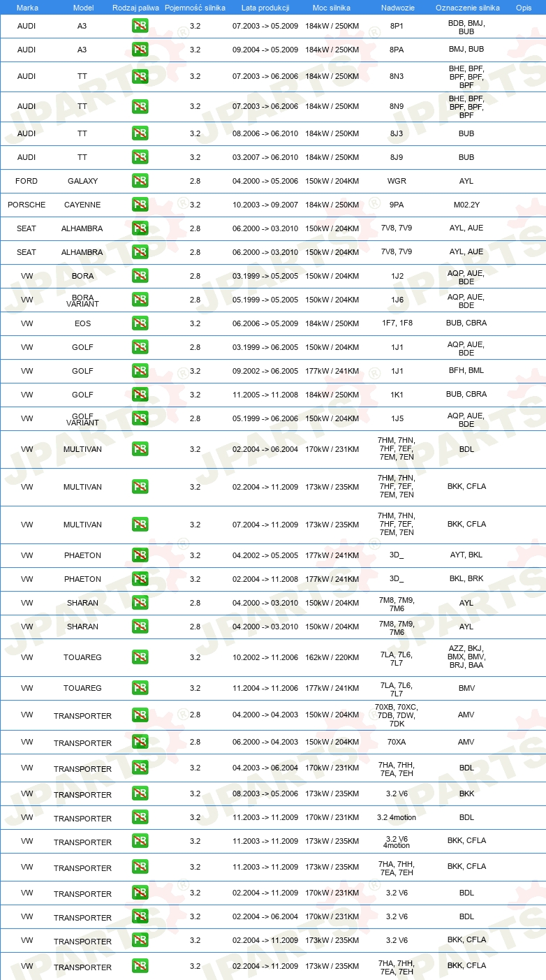Click the fuel icon for Audi TT 8J9
This screenshot has height=980, width=546.
click(x=140, y=158)
